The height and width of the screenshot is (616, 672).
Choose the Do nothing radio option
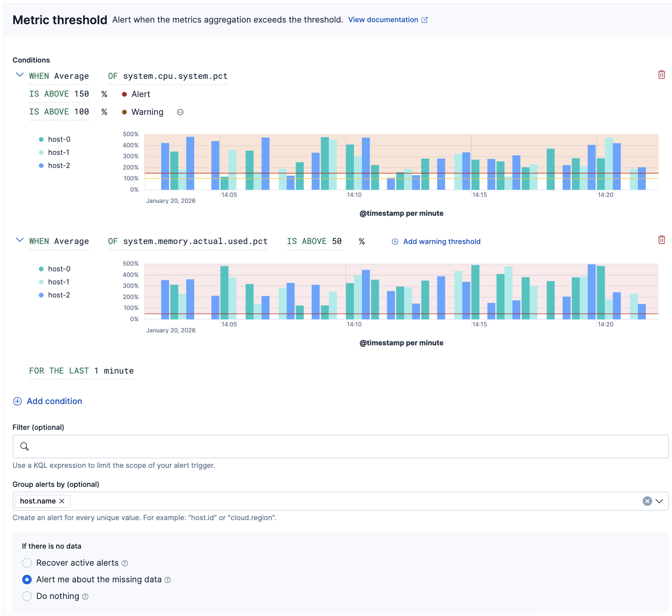27,596
